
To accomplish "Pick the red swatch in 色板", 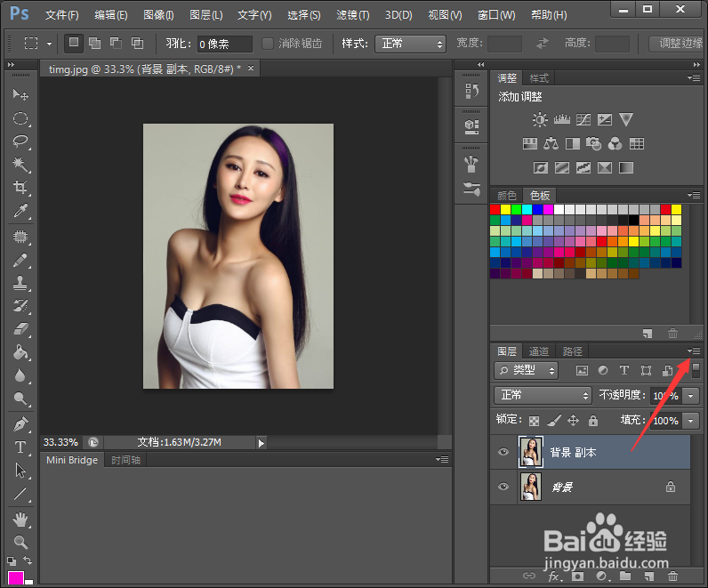I will [495, 209].
